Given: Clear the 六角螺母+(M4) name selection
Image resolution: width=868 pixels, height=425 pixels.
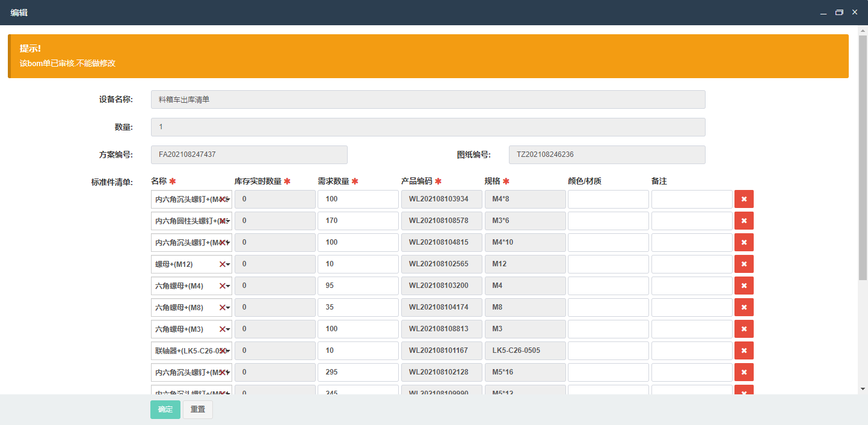Looking at the screenshot, I should pos(222,286).
